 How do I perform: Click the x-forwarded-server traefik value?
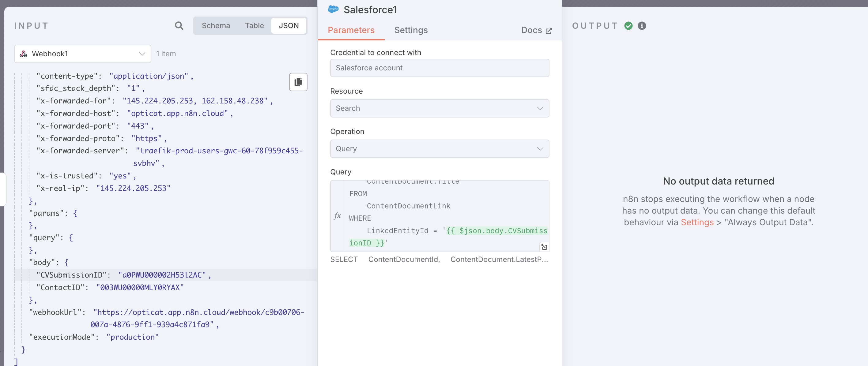click(x=219, y=157)
